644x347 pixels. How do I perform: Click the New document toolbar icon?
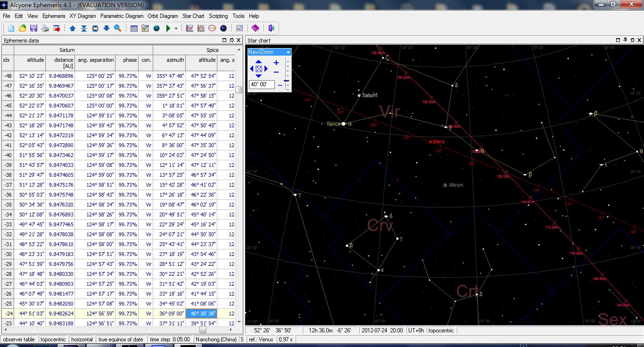11,28
